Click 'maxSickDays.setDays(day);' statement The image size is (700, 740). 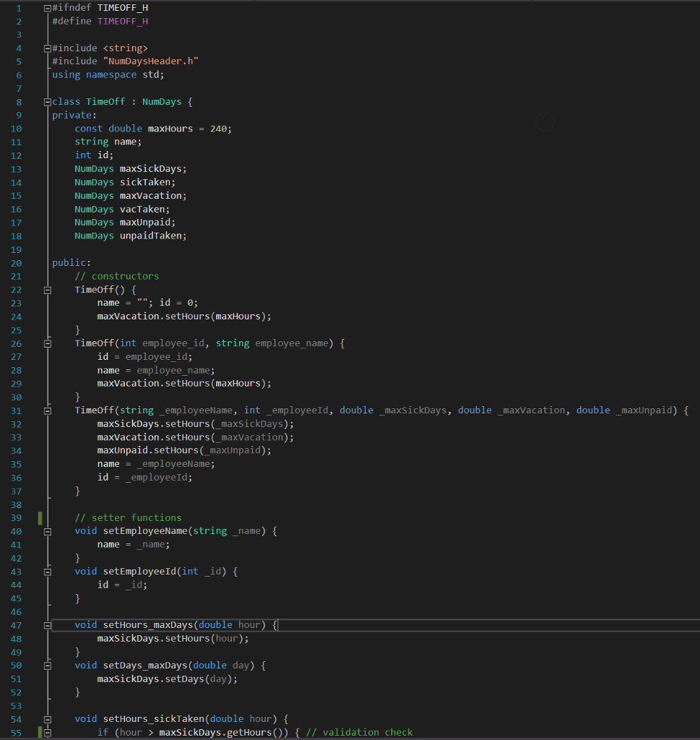(168, 679)
